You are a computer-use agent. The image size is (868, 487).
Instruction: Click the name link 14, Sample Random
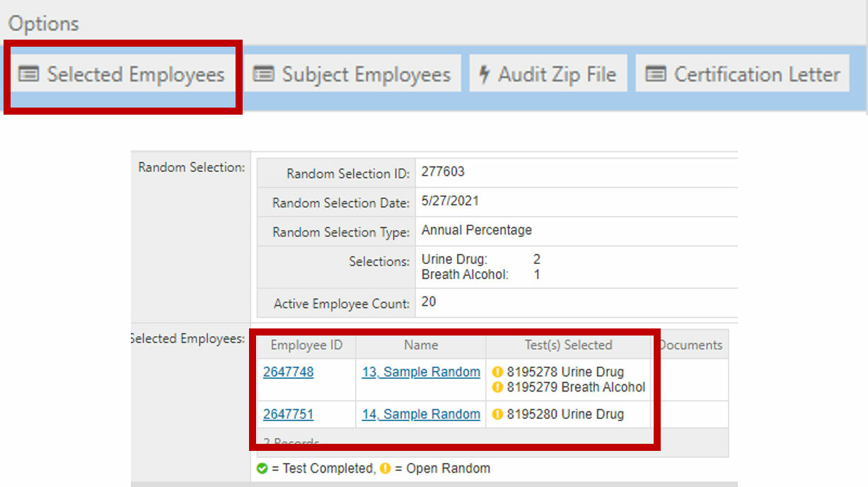[x=421, y=414]
